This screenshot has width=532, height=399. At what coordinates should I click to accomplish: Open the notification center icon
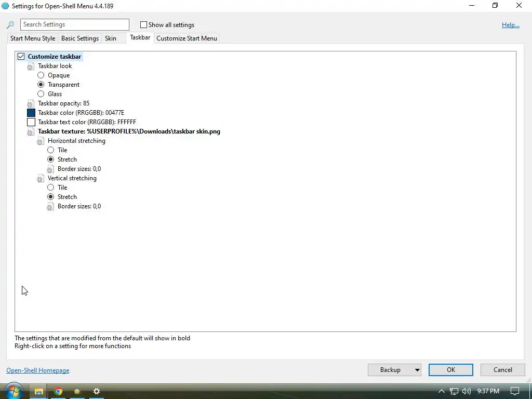pyautogui.click(x=515, y=391)
